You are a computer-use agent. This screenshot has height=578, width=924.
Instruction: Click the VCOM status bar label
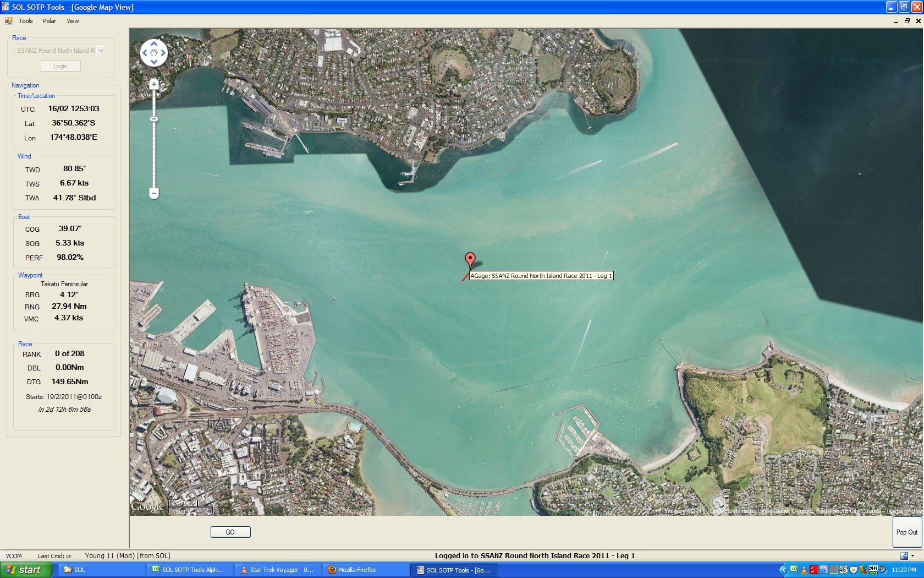[x=14, y=556]
